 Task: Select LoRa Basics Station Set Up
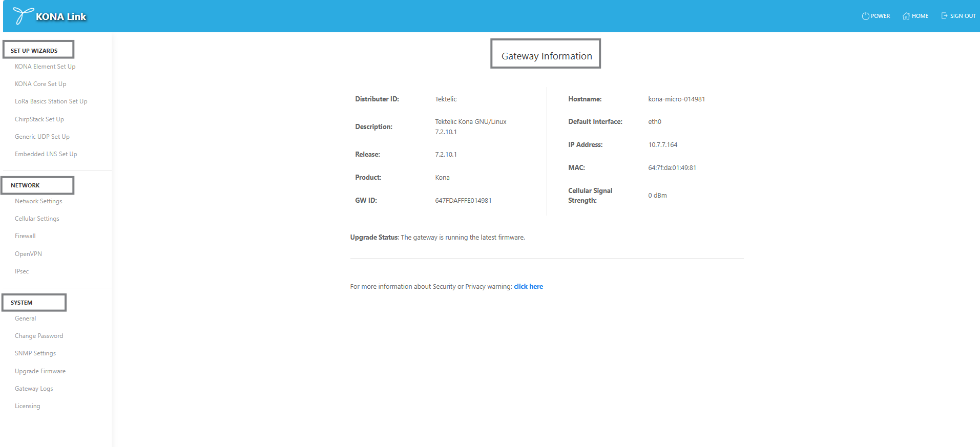(51, 101)
